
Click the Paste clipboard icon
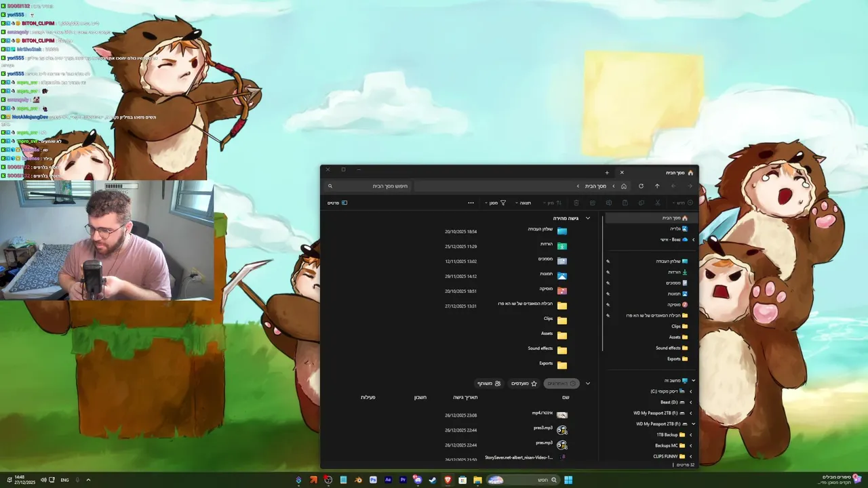click(625, 203)
